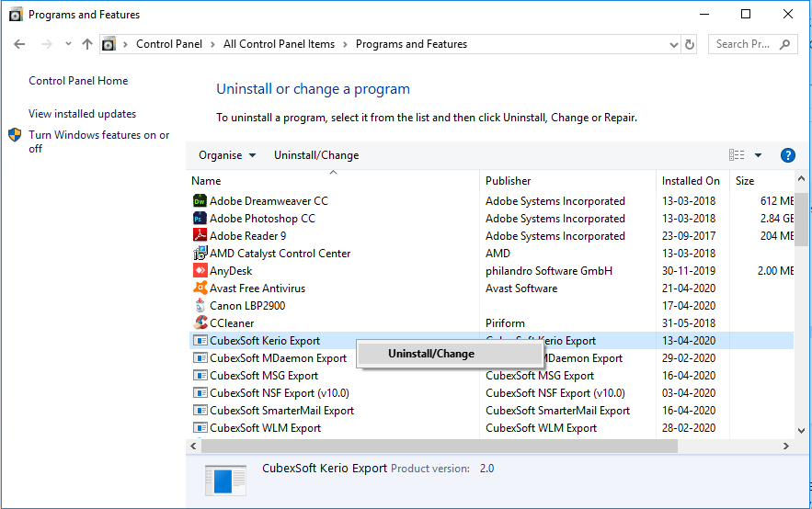Click the CCleaner program icon
This screenshot has width=812, height=509.
point(200,323)
